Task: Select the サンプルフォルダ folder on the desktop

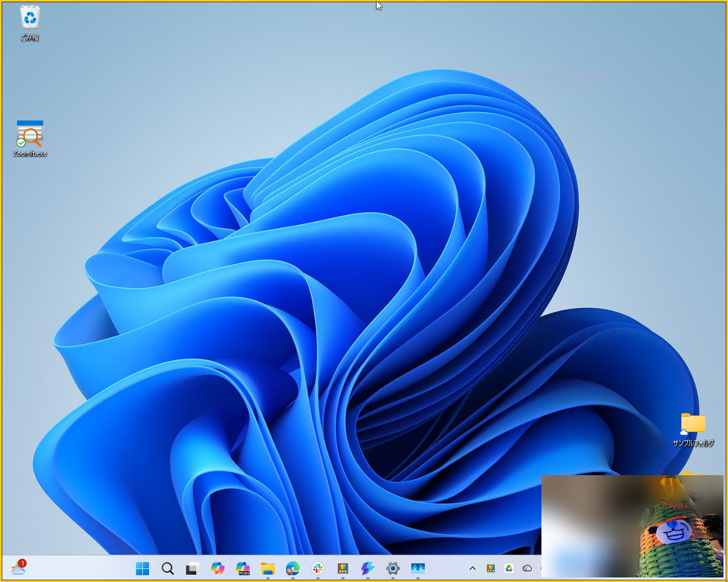Action: coord(693,430)
